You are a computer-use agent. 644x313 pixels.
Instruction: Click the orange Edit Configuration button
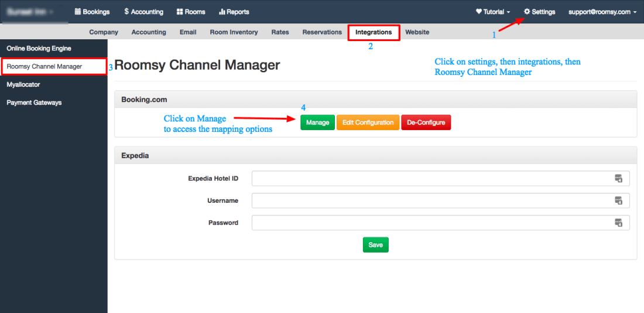368,123
